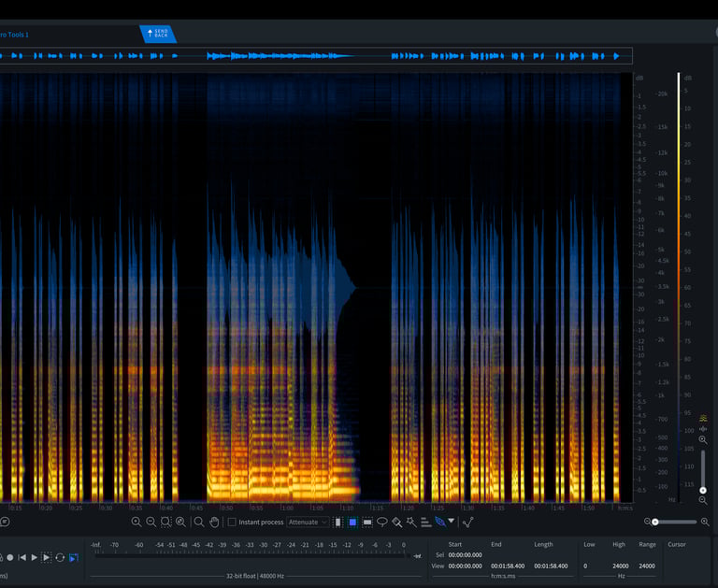Zoom to the current selection
Image resolution: width=718 pixels, height=588 pixels.
tap(166, 522)
